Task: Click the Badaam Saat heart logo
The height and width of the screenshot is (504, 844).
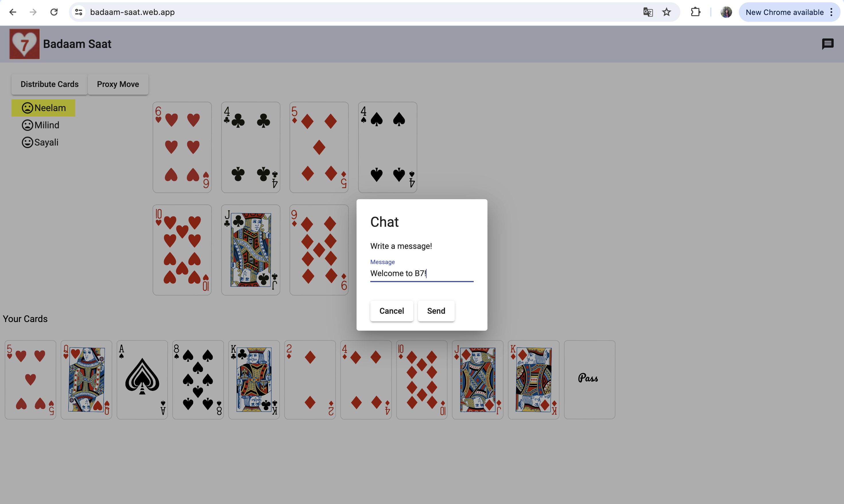Action: pos(24,44)
